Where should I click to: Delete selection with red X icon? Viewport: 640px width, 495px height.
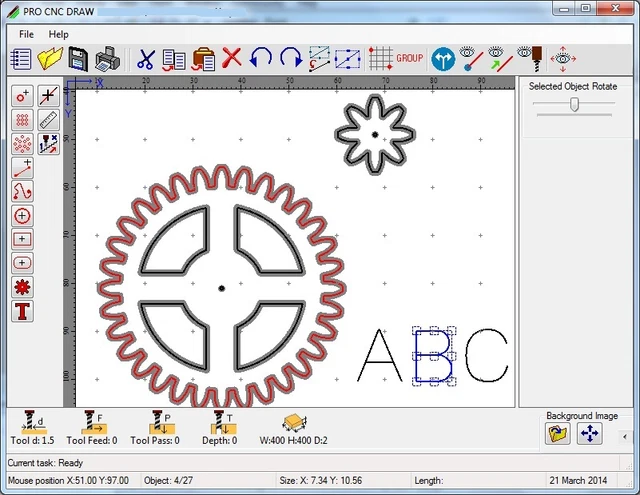232,58
